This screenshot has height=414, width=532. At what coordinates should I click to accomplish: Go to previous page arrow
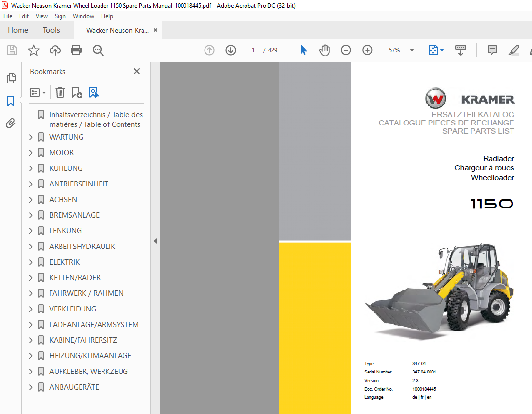click(209, 51)
